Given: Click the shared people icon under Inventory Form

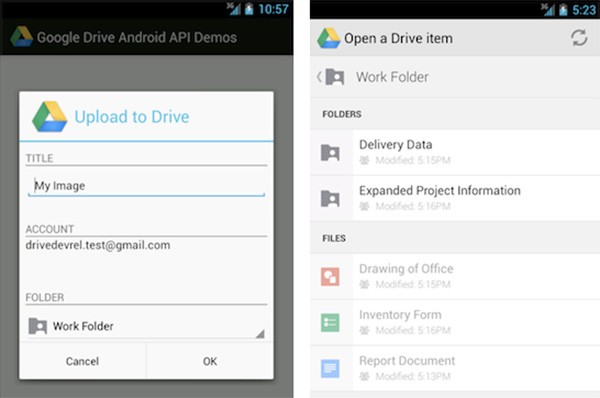Looking at the screenshot, I should tap(364, 330).
